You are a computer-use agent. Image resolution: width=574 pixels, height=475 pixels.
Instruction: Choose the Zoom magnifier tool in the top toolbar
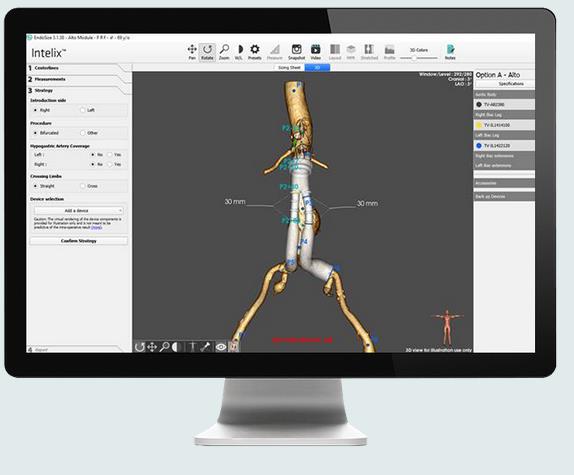pyautogui.click(x=224, y=52)
